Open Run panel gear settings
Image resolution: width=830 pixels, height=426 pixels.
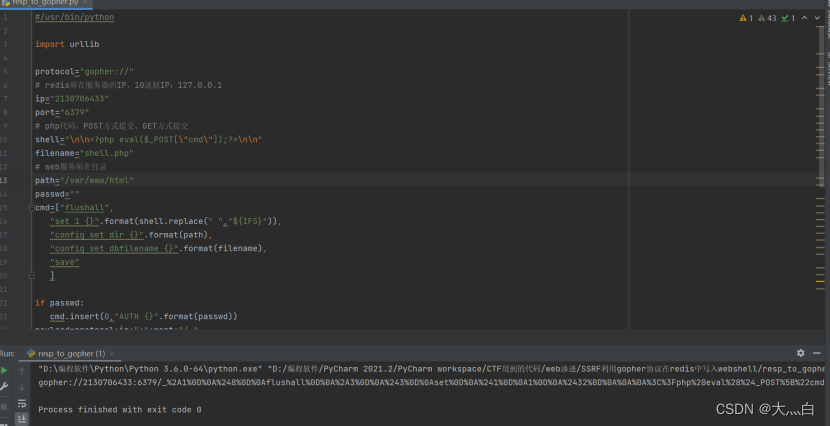tap(800, 353)
